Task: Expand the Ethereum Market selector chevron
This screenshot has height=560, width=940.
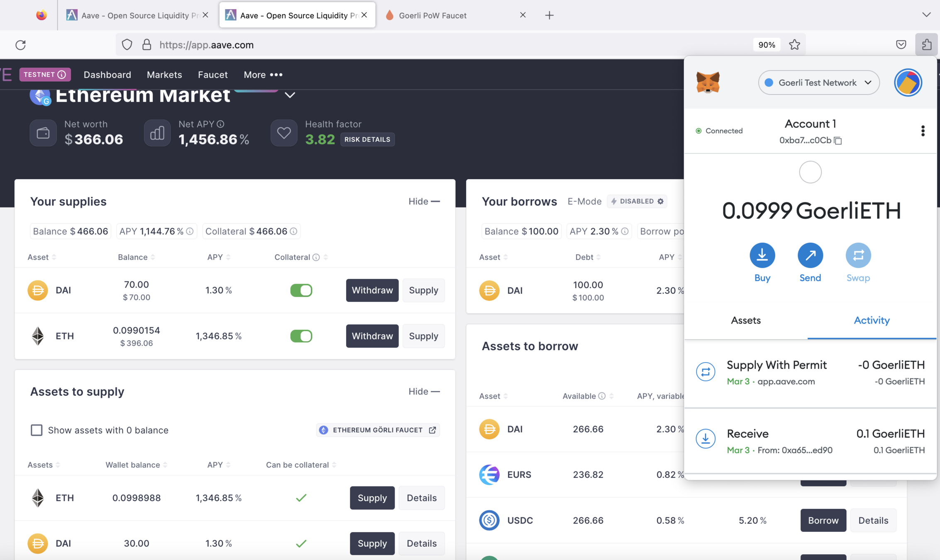Action: (x=290, y=95)
